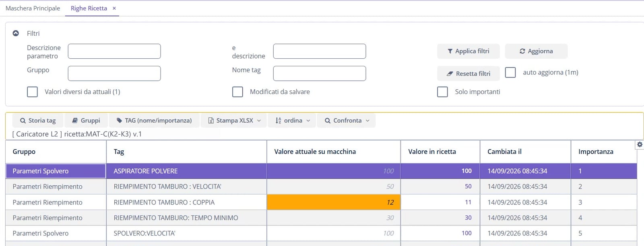Sort by Importanza column header
This screenshot has height=246, width=644.
596,152
